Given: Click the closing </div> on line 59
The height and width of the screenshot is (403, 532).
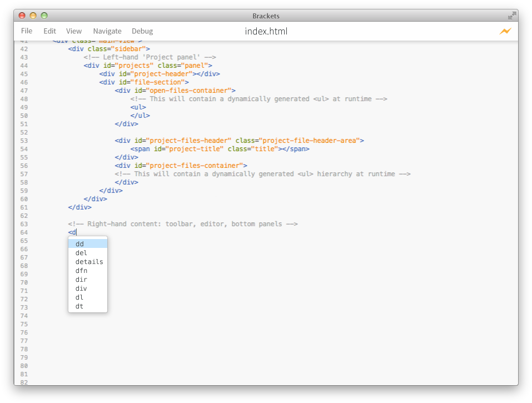Looking at the screenshot, I should (x=111, y=191).
